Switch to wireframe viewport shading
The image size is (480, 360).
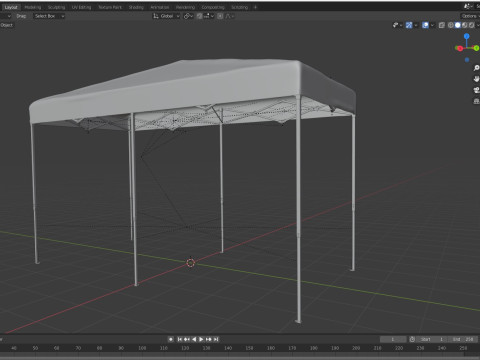point(451,25)
